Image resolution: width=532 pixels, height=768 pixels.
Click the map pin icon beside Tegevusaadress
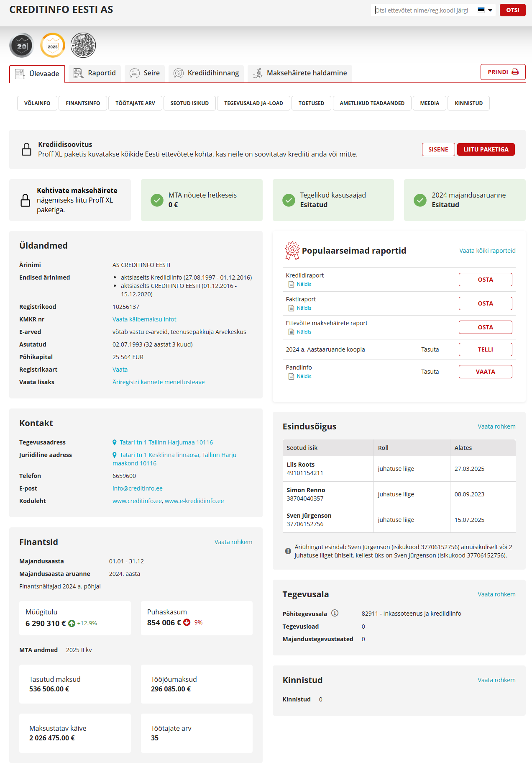pos(115,442)
